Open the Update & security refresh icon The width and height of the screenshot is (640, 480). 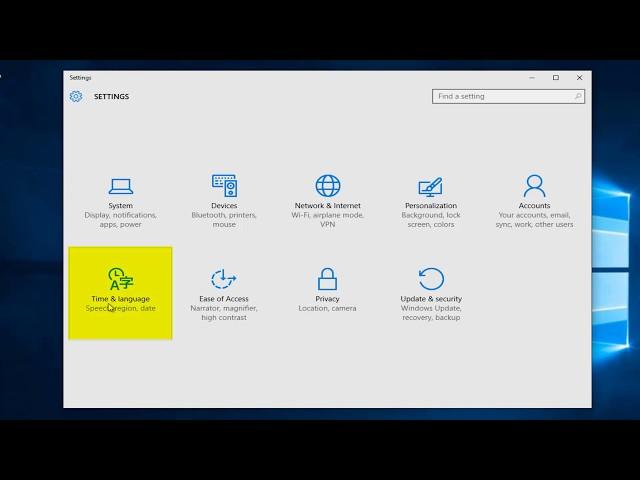(431, 279)
